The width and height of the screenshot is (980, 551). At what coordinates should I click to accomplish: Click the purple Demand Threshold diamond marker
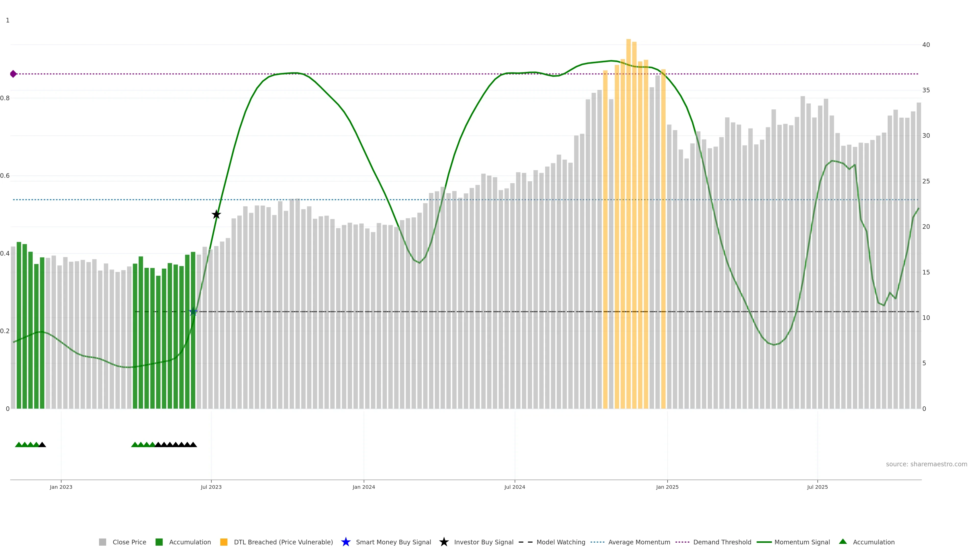pyautogui.click(x=13, y=74)
